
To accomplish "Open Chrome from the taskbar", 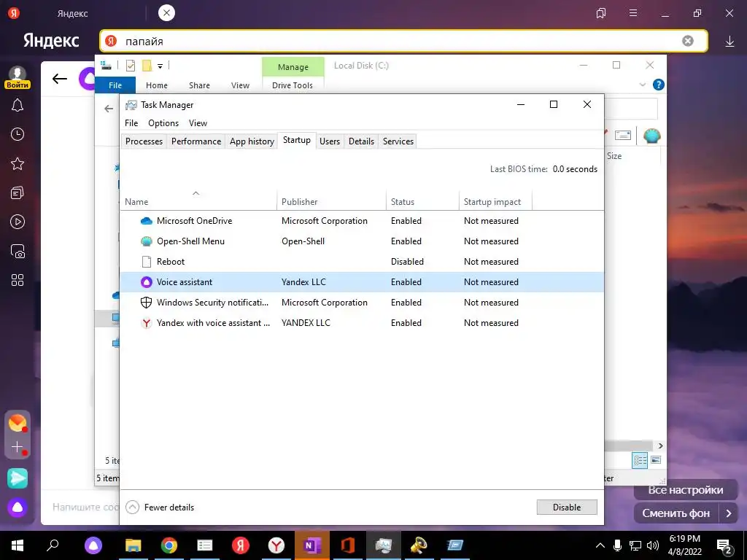I will click(x=169, y=545).
